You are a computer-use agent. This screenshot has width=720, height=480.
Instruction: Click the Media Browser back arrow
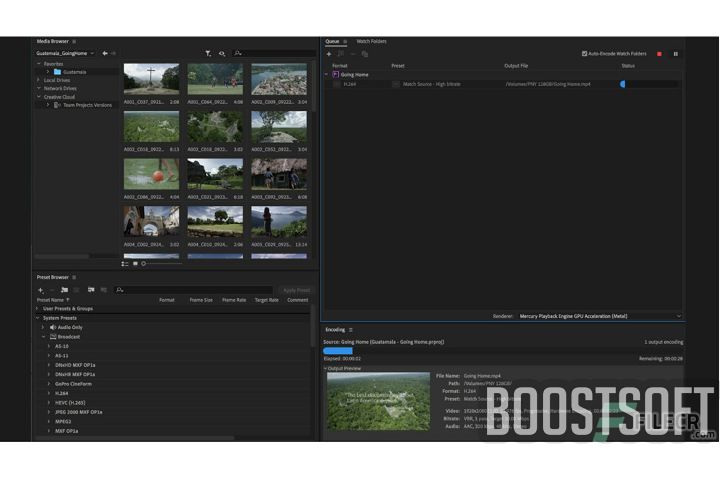click(x=105, y=53)
